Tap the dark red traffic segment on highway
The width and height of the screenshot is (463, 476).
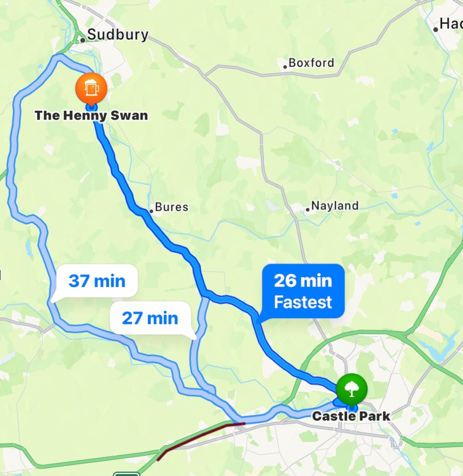click(x=201, y=440)
